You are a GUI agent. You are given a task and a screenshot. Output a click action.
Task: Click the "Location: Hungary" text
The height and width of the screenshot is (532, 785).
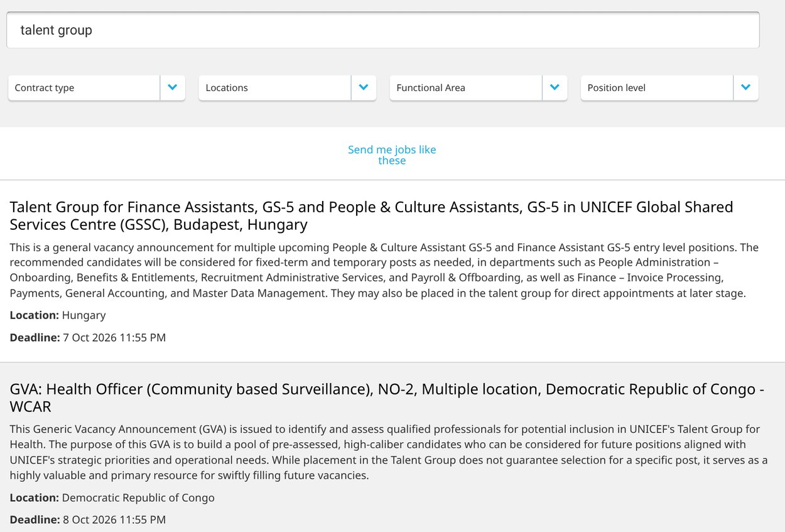58,315
